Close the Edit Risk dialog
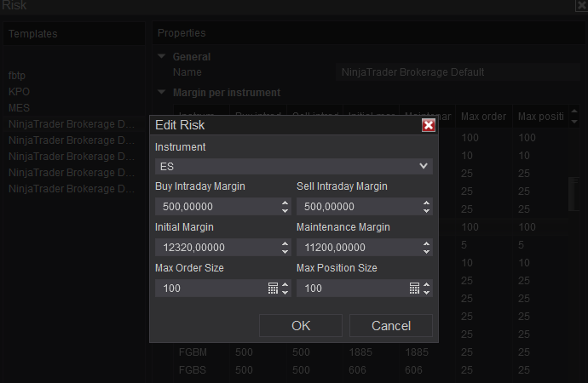The width and height of the screenshot is (588, 383). [429, 125]
